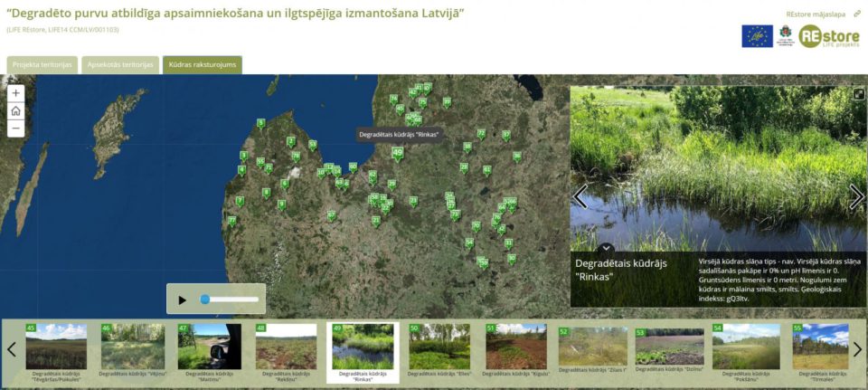This screenshot has height=390, width=868.
Task: Go to previous photo in panel
Action: click(580, 196)
